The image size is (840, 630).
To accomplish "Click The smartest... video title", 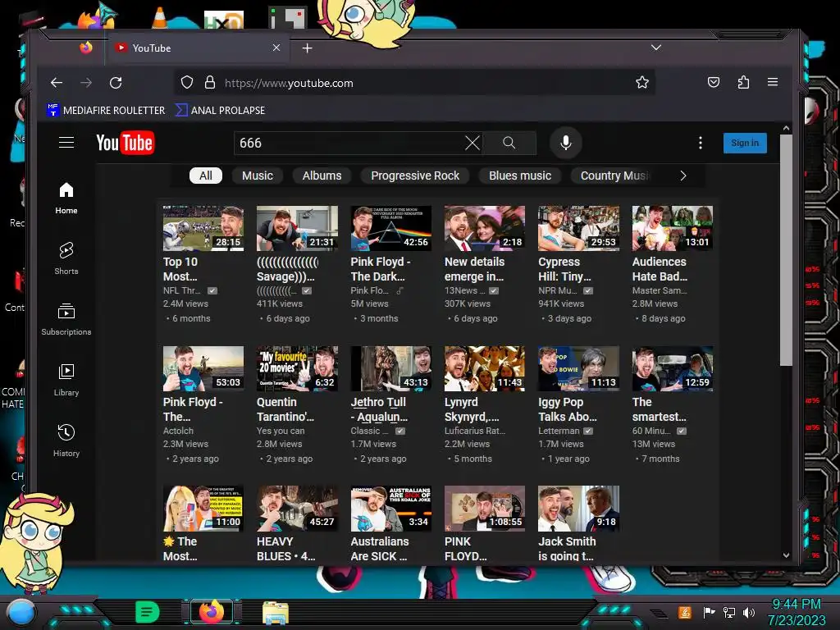I will click(x=659, y=409).
